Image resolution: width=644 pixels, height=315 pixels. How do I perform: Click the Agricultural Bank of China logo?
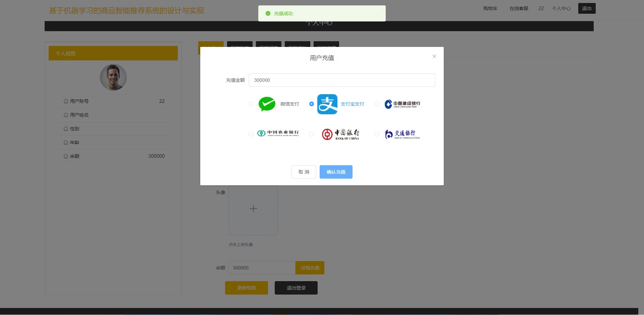278,133
